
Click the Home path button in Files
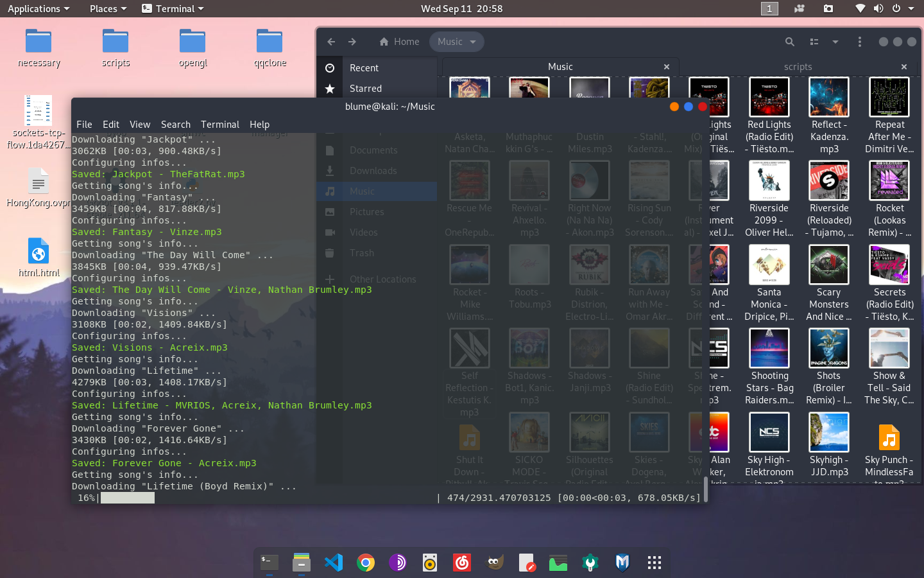coord(399,42)
